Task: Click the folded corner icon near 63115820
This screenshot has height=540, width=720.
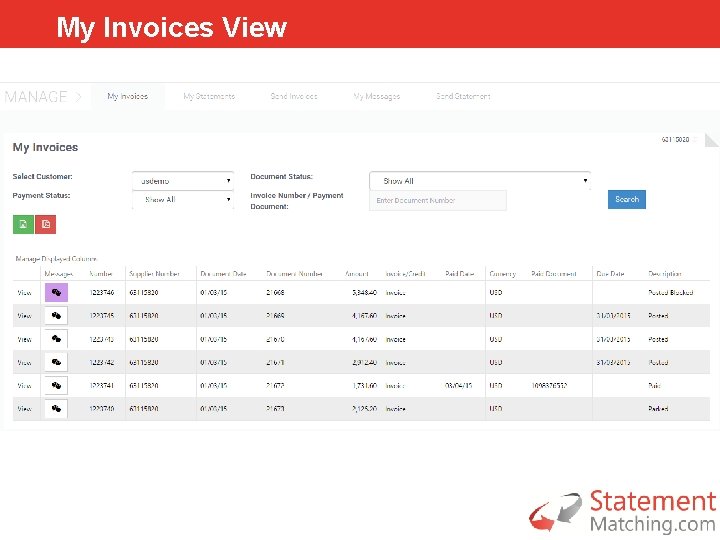Action: (x=711, y=140)
